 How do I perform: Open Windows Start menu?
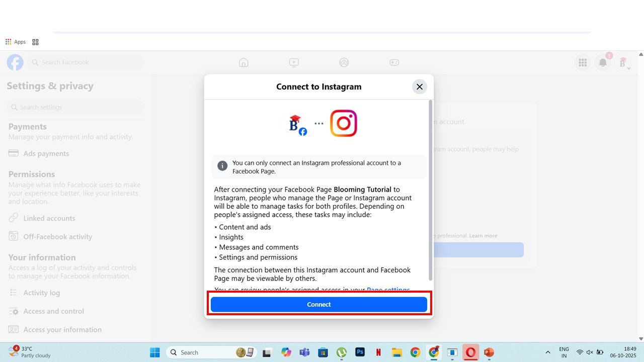154,352
